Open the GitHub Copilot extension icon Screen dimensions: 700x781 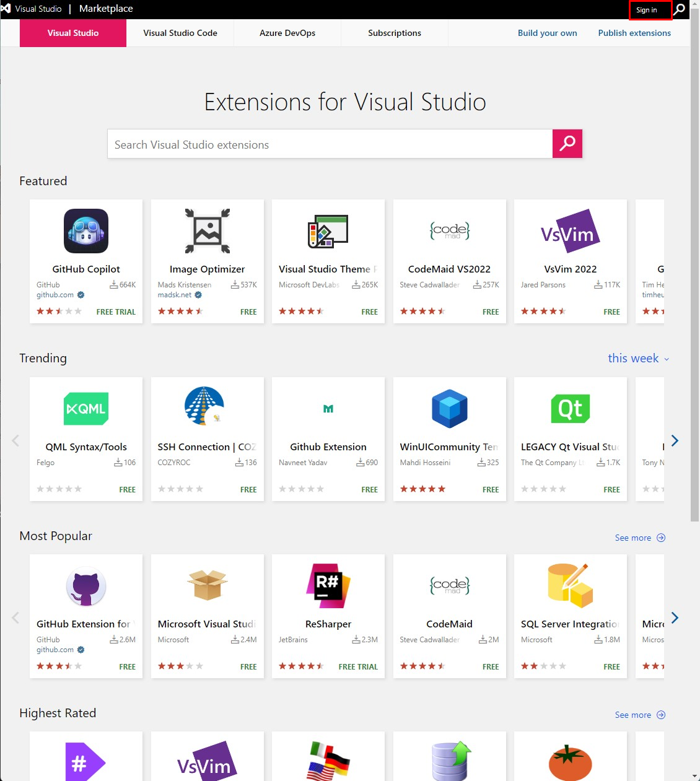pos(86,231)
